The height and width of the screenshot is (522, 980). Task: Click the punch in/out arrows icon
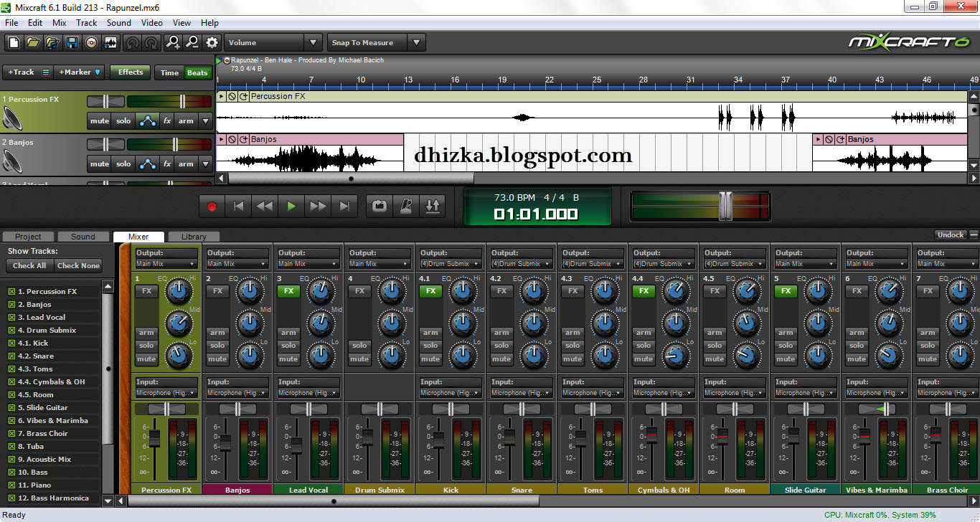coord(433,207)
